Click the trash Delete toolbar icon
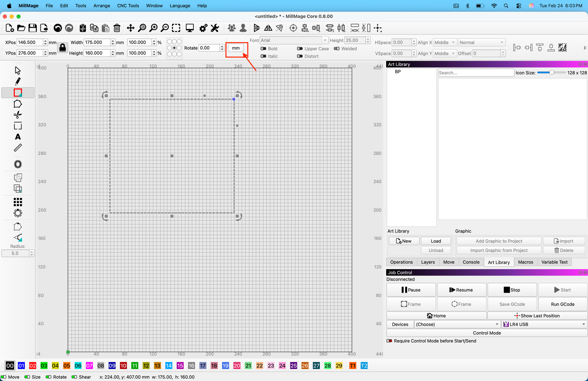588x381 pixels. coord(117,28)
